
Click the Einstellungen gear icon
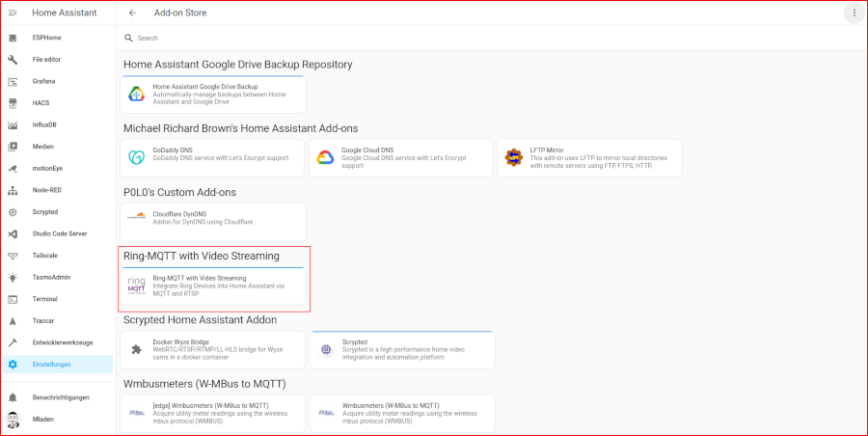(x=13, y=365)
